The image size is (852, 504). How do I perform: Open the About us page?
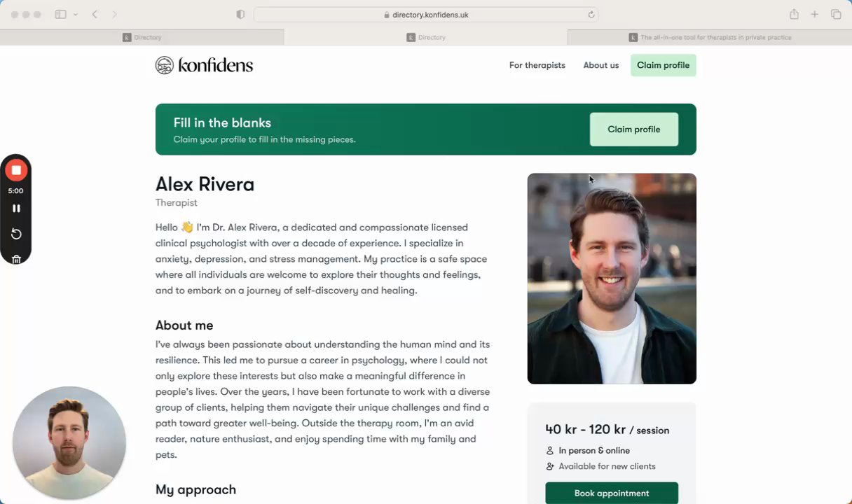pos(601,65)
